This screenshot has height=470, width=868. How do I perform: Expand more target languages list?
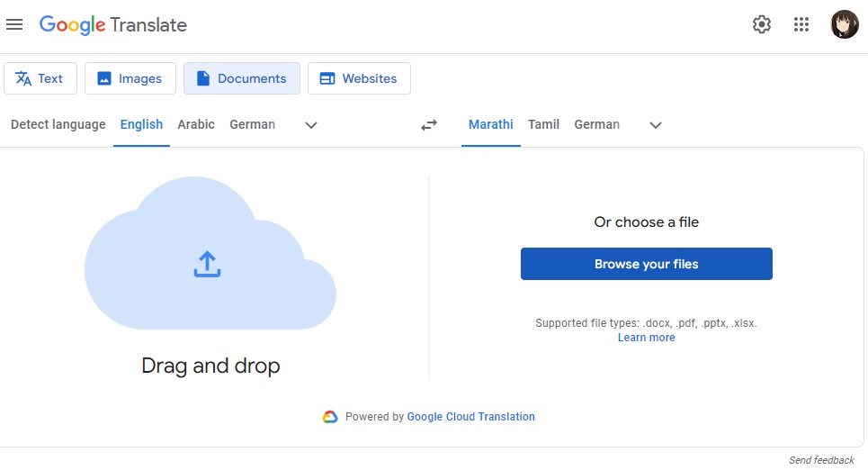(656, 125)
